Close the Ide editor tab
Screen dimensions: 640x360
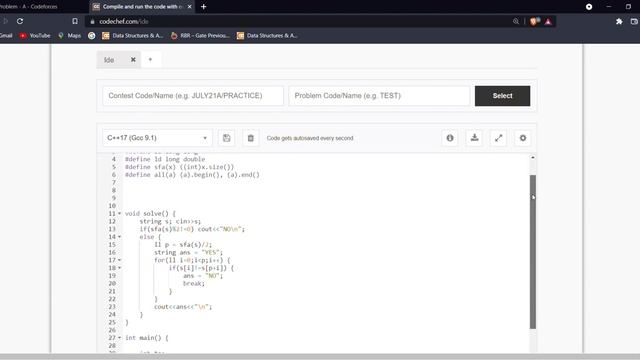click(x=133, y=60)
